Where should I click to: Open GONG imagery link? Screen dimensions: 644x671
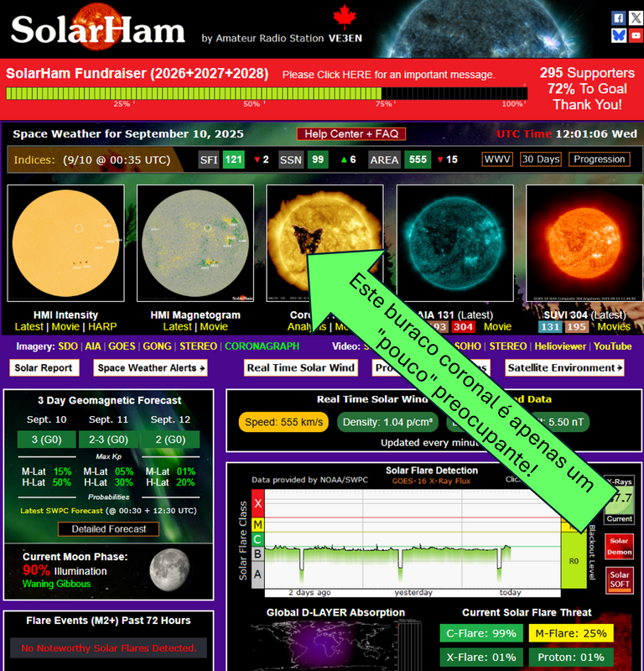157,346
